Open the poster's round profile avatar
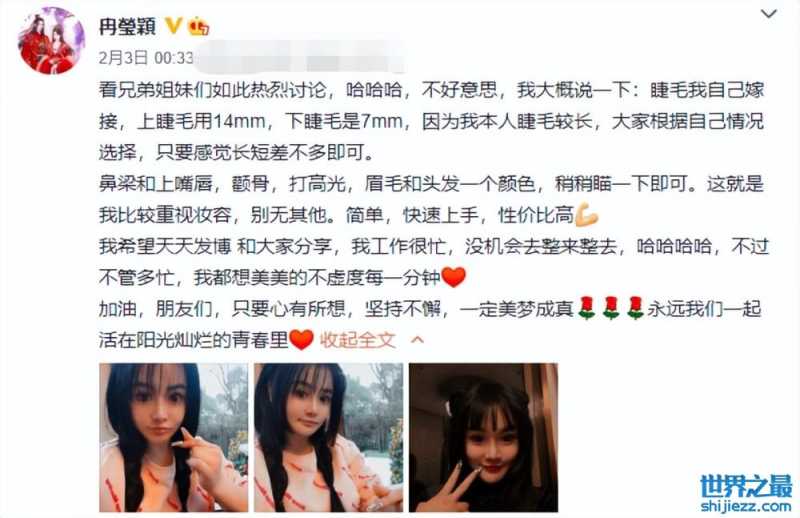 pos(51,41)
